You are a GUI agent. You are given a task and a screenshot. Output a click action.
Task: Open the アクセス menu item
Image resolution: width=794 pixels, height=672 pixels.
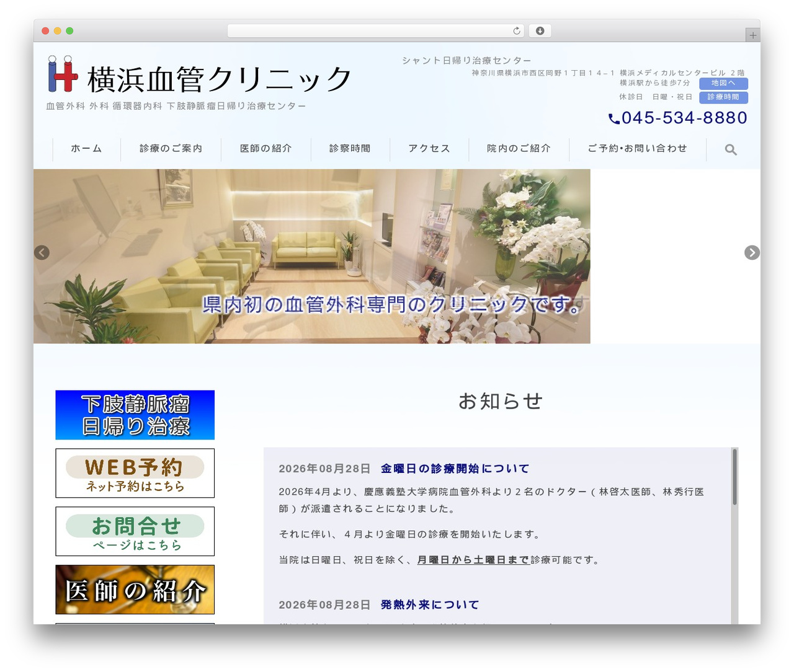point(429,149)
